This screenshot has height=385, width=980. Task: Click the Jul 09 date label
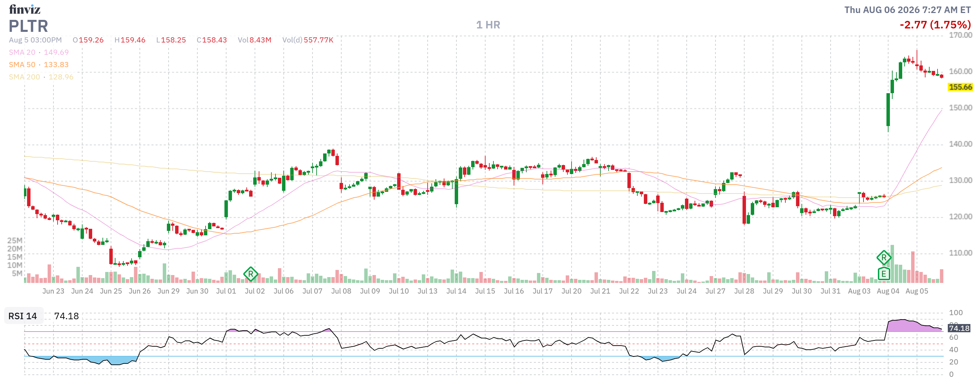click(x=370, y=291)
